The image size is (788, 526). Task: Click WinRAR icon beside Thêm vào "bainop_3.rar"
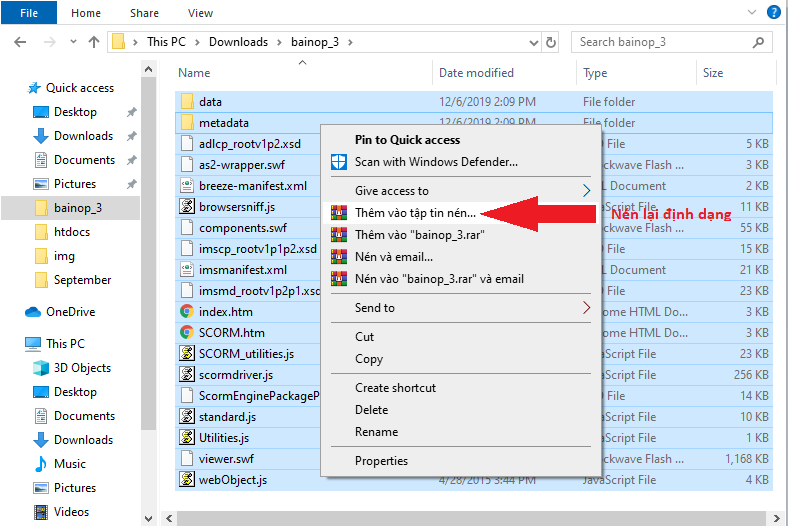coord(339,235)
